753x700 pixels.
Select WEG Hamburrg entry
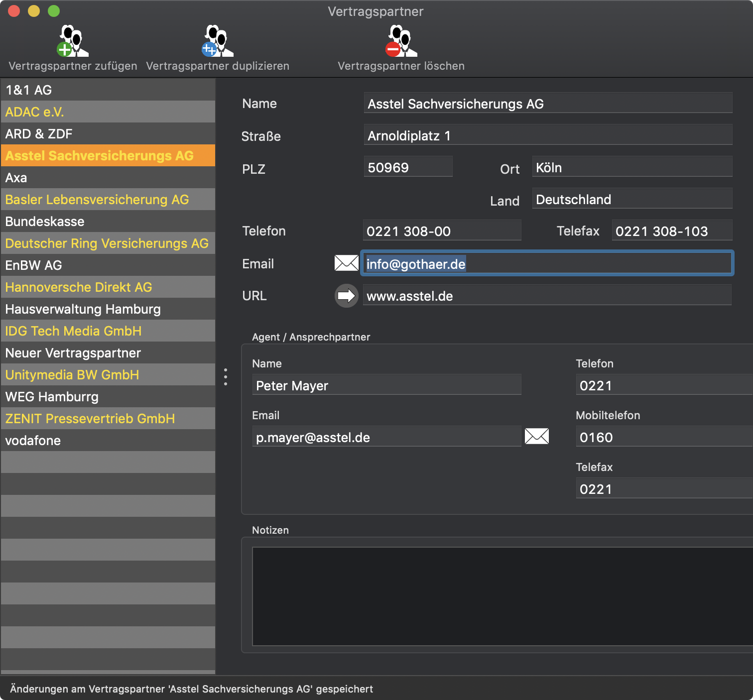point(108,396)
